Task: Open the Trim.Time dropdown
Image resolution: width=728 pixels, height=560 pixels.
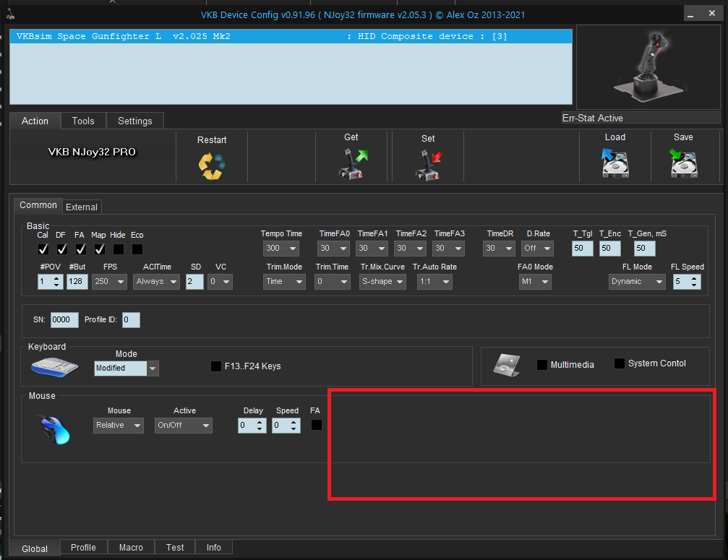Action: (332, 282)
